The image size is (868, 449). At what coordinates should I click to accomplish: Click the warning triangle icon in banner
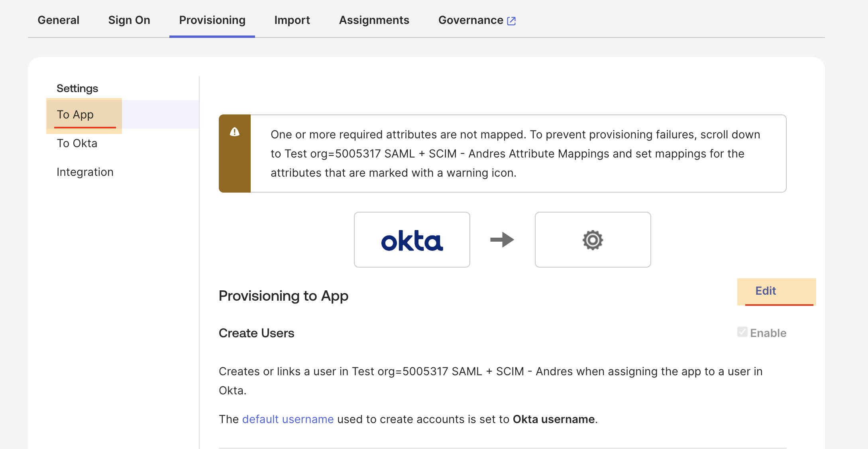pos(235,132)
